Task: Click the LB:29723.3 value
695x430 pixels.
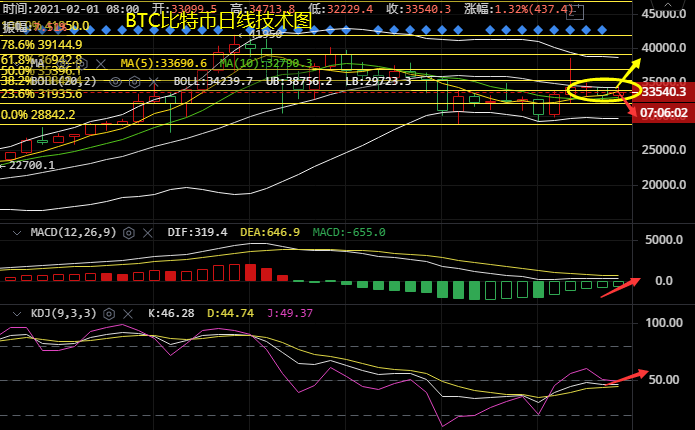Action: [x=378, y=81]
